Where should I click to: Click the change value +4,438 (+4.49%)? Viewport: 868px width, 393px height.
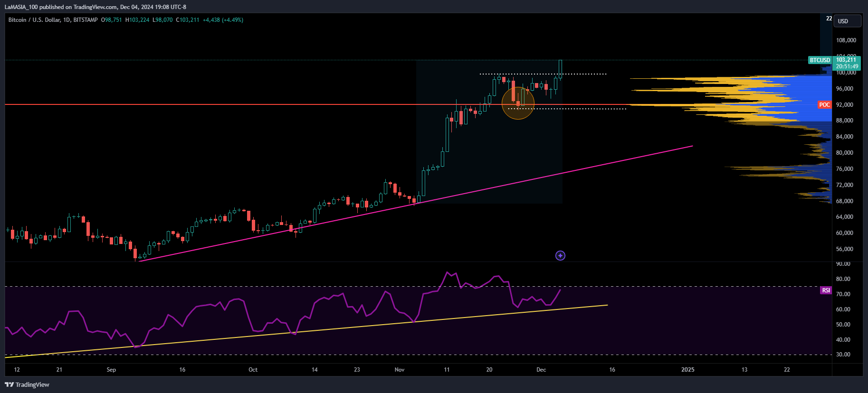tap(223, 20)
